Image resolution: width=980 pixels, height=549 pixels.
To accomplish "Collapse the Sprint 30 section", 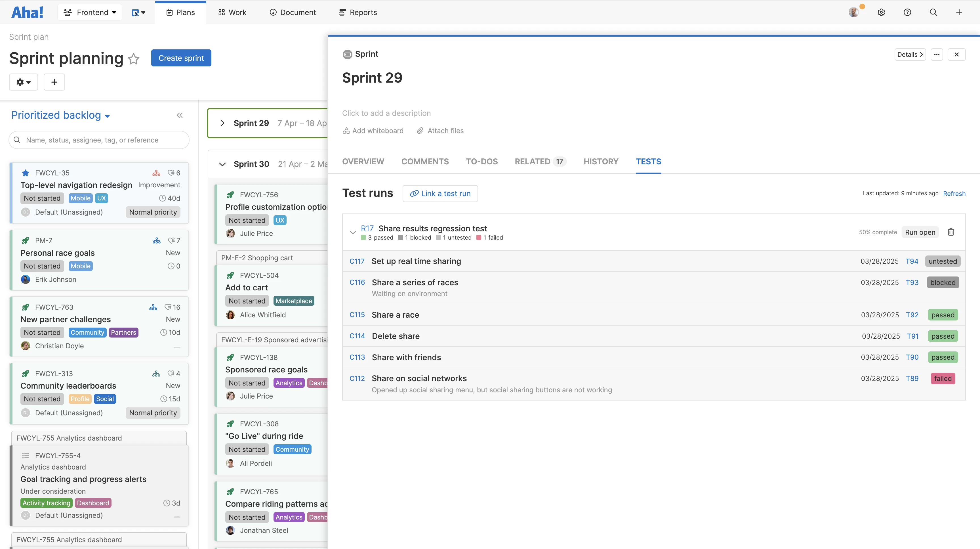I will pos(222,164).
